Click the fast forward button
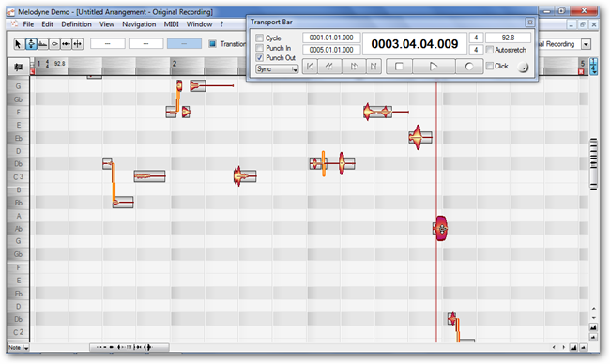The image size is (610, 364). click(354, 67)
